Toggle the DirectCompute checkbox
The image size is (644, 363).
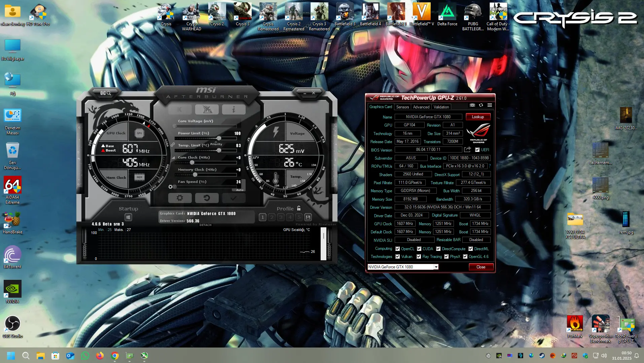pyautogui.click(x=438, y=249)
